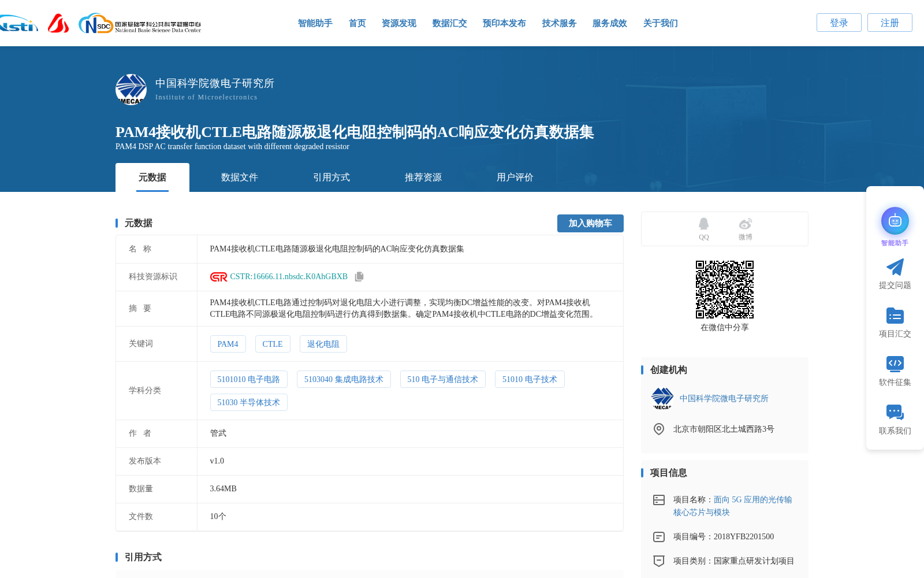The width and height of the screenshot is (924, 578).
Task: Open CSTR:16666.11.nbsdc.K0AhGBXB link
Action: (x=289, y=277)
